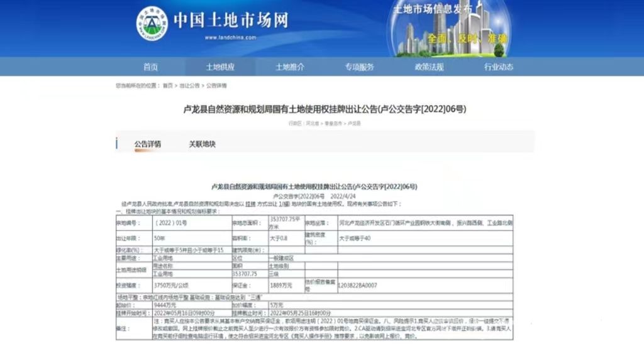
Task: Click 卢龙县 in the administrative region line
Action: pos(354,124)
